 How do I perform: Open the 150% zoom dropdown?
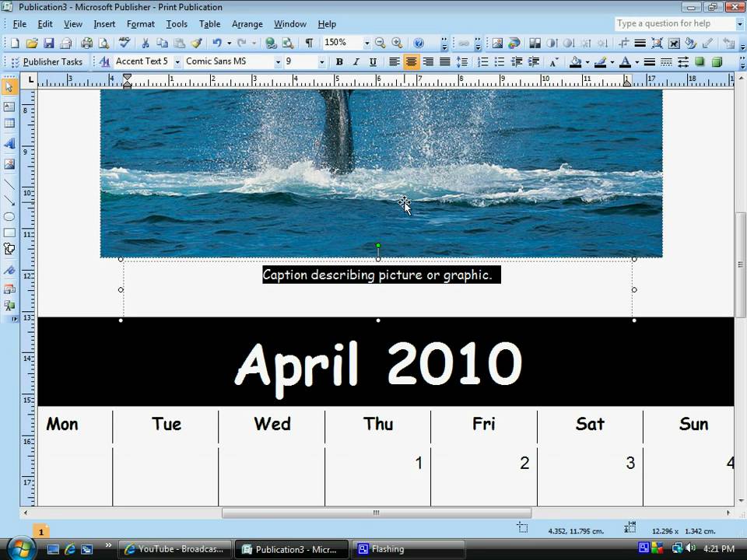pos(366,44)
